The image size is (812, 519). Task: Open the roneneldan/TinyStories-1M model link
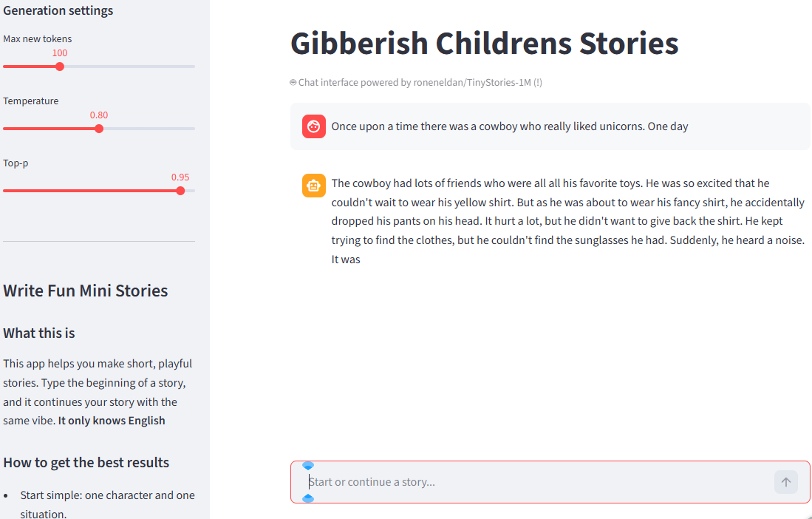tap(473, 82)
